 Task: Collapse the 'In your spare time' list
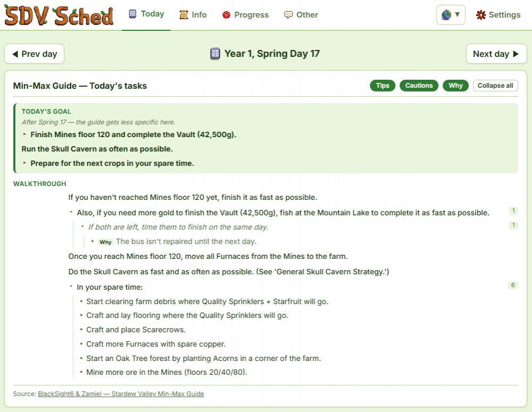[x=71, y=287]
